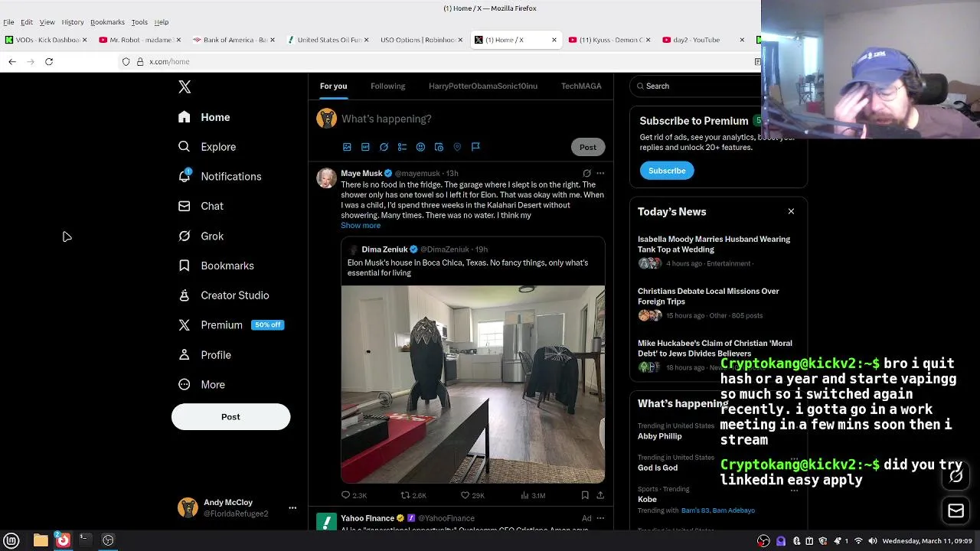This screenshot has height=551, width=980.
Task: Open Chat messages
Action: point(201,206)
